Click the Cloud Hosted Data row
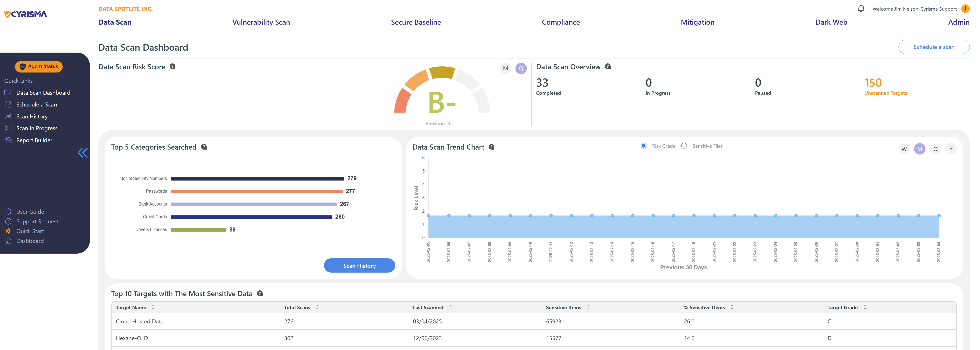Image resolution: width=980 pixels, height=350 pixels. pos(534,321)
